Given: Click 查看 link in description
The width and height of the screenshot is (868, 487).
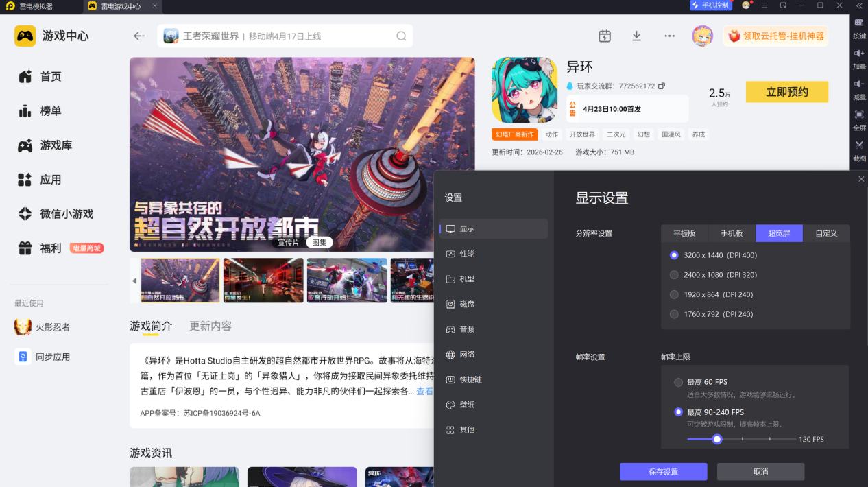Looking at the screenshot, I should (x=425, y=391).
